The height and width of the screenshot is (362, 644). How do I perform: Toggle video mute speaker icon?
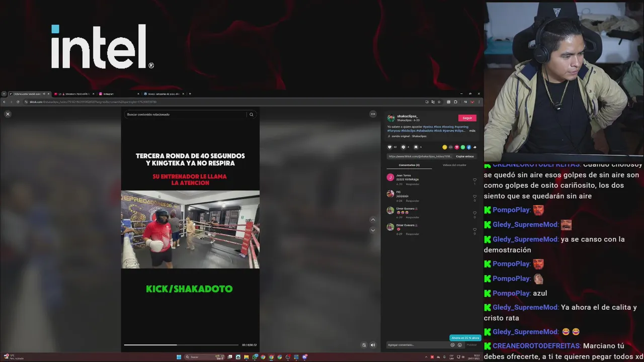tap(373, 345)
